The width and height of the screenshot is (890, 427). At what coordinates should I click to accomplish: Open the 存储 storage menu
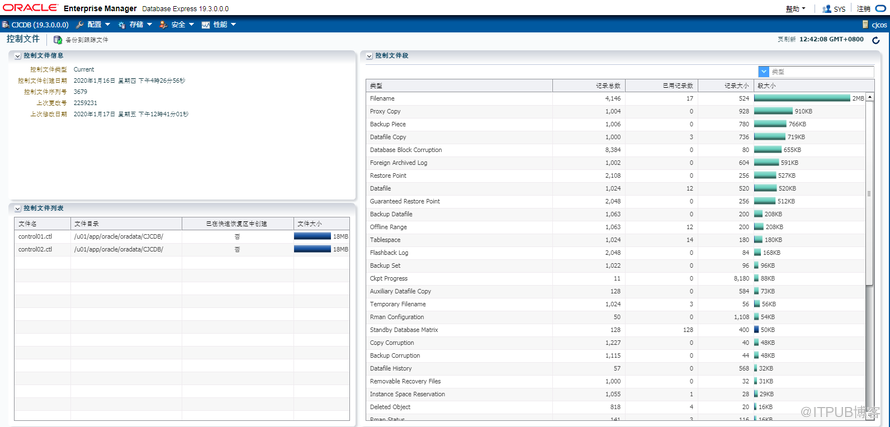pyautogui.click(x=135, y=25)
